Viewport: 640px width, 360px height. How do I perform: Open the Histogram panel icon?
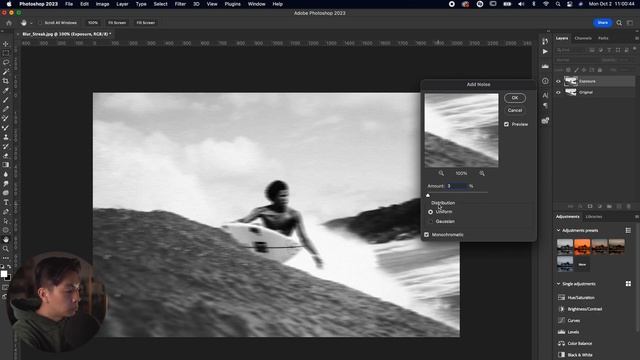click(545, 66)
